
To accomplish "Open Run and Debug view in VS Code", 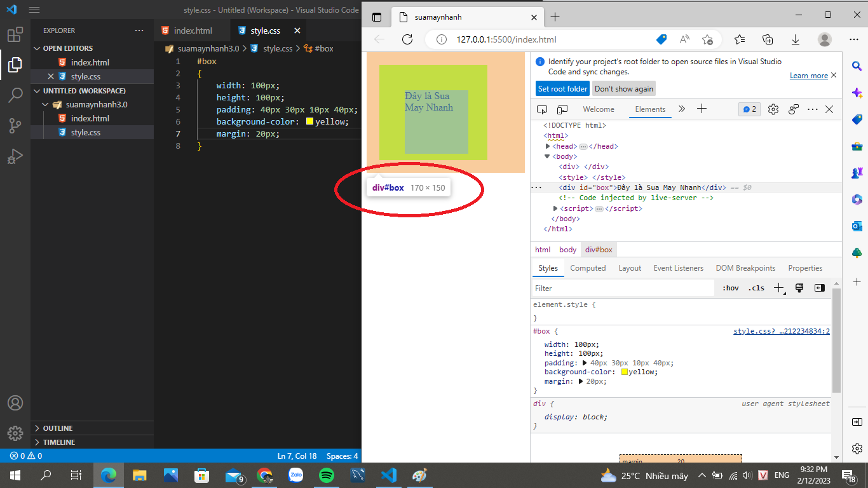I will coord(15,156).
